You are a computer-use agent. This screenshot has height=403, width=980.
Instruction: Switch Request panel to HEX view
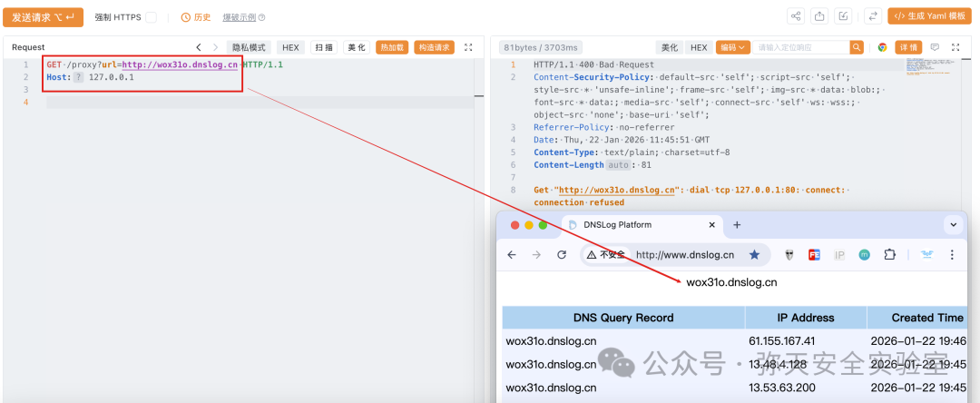(290, 47)
